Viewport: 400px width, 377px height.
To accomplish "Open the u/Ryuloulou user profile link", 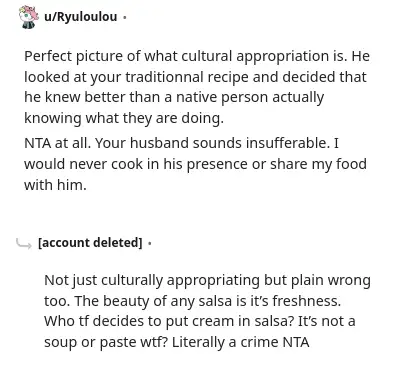I will click(80, 16).
